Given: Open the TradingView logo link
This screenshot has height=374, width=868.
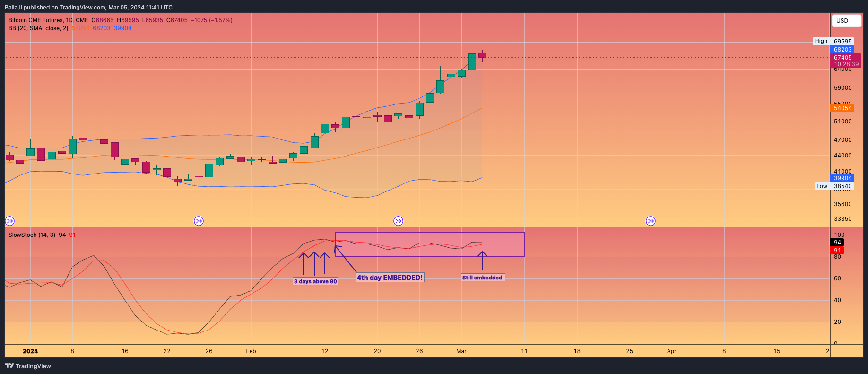Looking at the screenshot, I should (x=28, y=366).
